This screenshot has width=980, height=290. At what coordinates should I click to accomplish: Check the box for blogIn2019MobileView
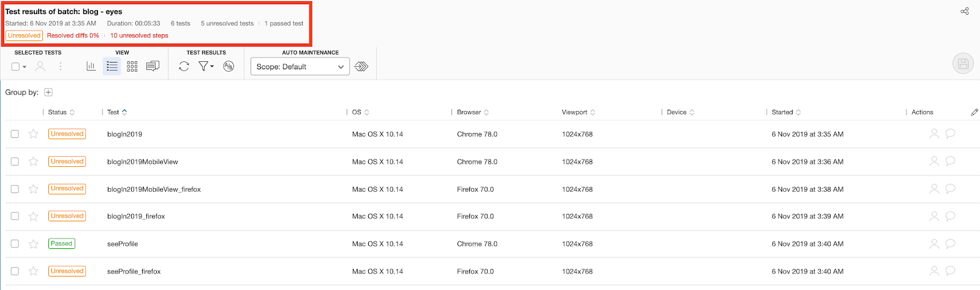pyautogui.click(x=15, y=162)
